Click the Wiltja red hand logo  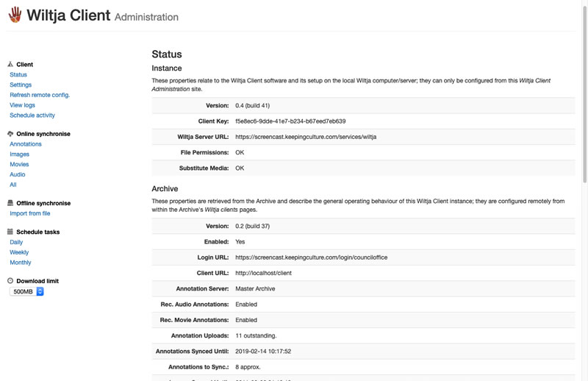[x=15, y=15]
